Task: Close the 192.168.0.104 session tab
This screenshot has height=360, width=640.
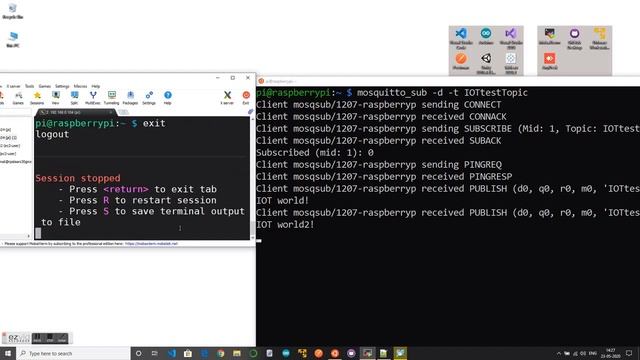Action: click(110, 112)
